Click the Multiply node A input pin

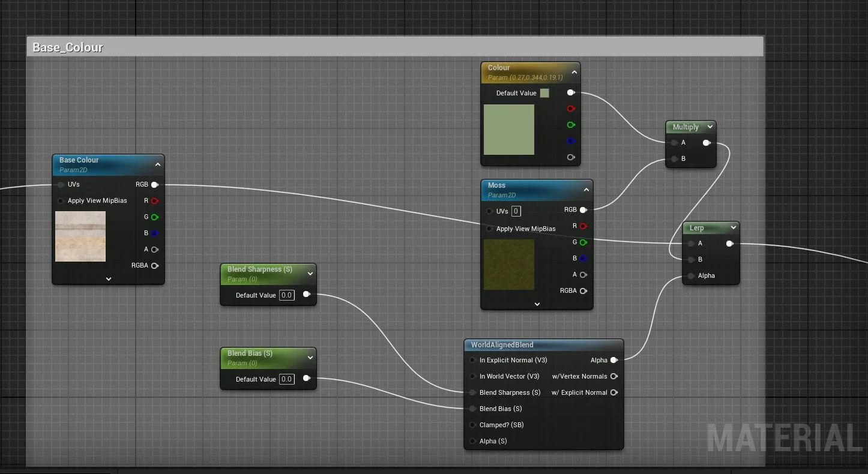tap(674, 143)
